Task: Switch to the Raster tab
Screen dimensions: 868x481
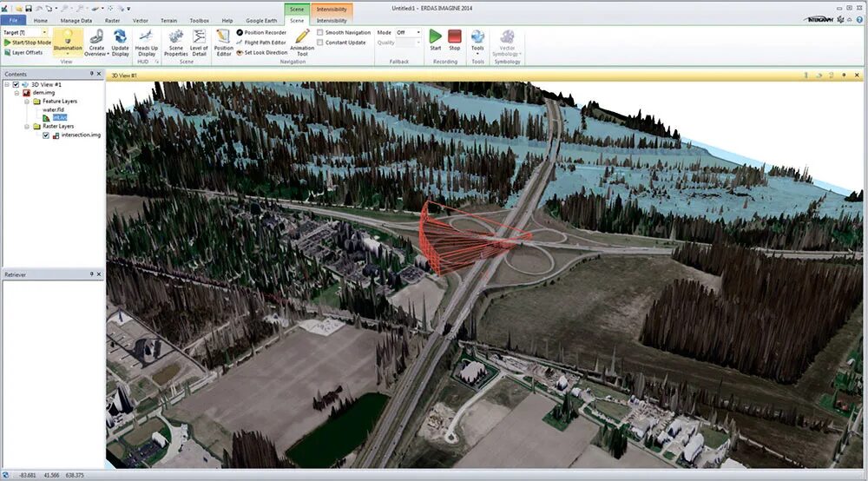Action: tap(112, 21)
